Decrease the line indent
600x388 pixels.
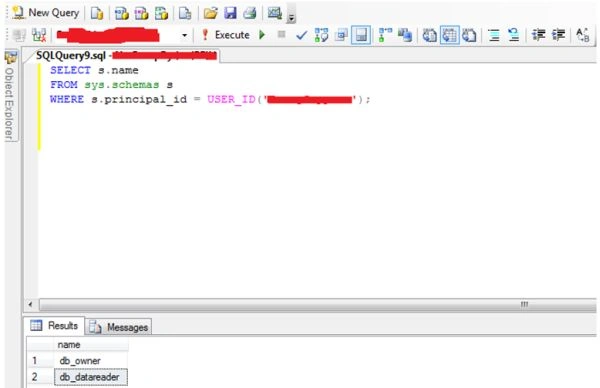pyautogui.click(x=539, y=36)
